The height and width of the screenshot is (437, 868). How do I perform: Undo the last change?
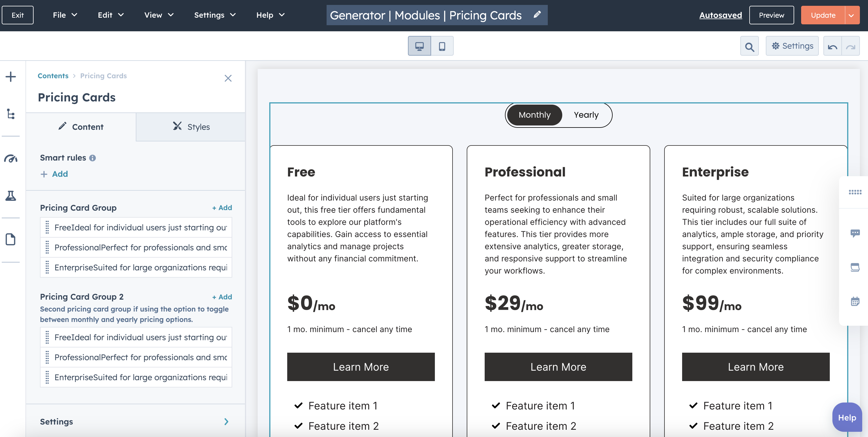pyautogui.click(x=832, y=46)
